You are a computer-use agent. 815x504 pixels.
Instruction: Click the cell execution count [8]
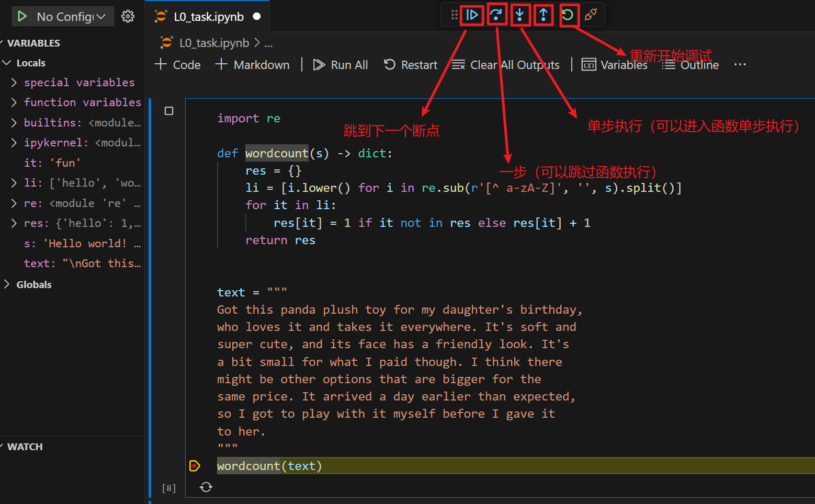coord(169,488)
